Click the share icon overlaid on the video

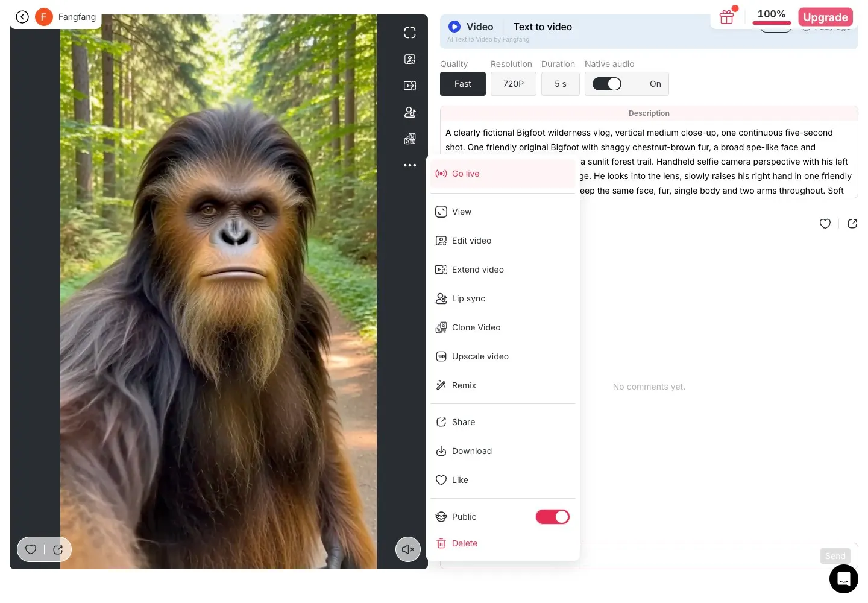[58, 549]
